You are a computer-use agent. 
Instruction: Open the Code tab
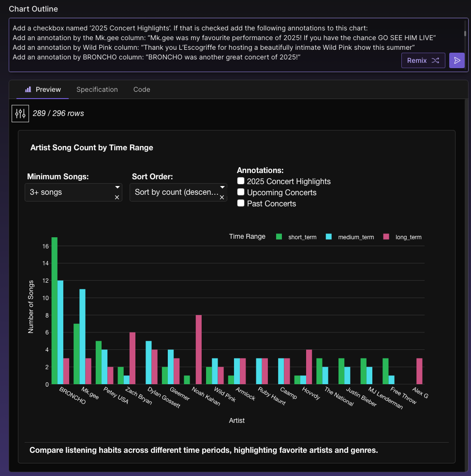[x=142, y=89]
